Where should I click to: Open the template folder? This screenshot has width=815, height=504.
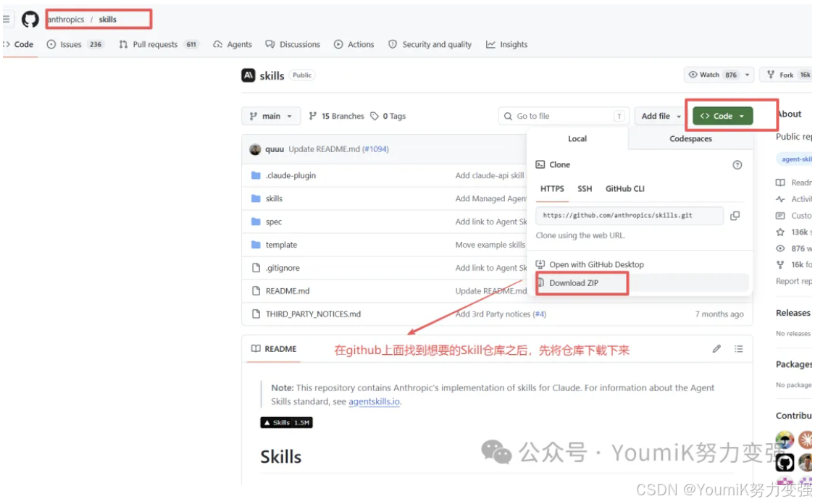(281, 245)
